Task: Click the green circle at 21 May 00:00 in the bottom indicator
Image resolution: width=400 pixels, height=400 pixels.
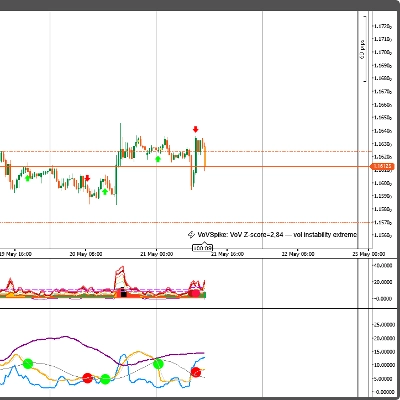Action: tap(158, 364)
